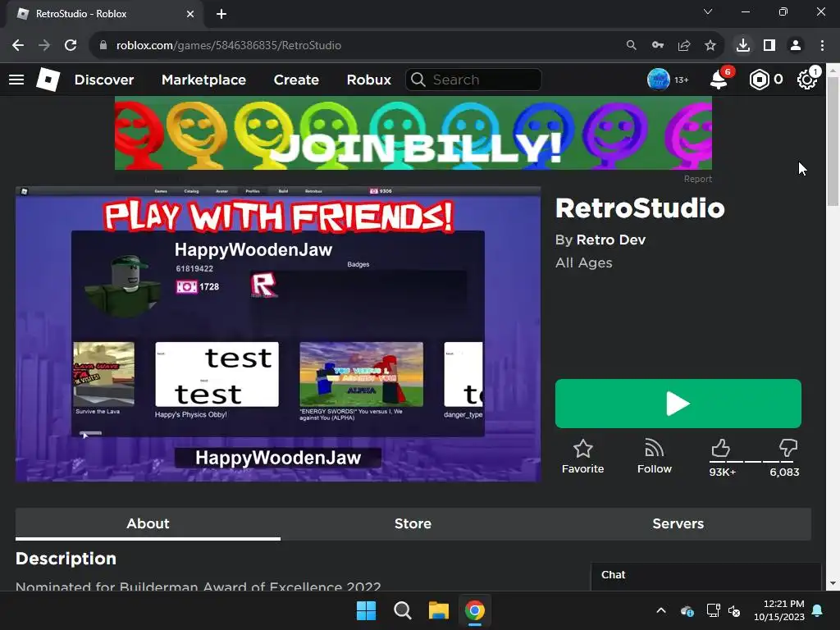
Task: Open the Roblox hamburger navigation menu
Action: click(x=16, y=80)
